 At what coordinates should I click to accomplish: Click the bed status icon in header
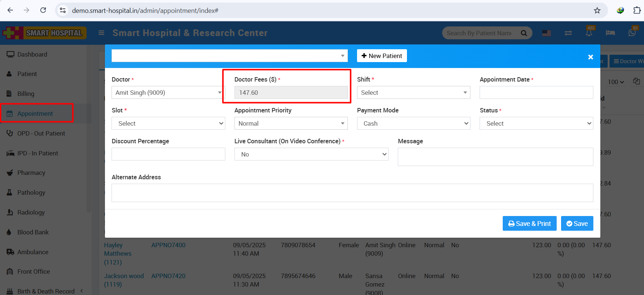610,33
